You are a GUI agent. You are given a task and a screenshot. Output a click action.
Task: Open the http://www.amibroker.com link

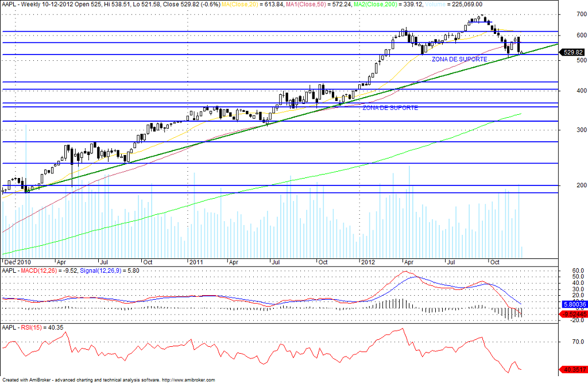[188, 380]
